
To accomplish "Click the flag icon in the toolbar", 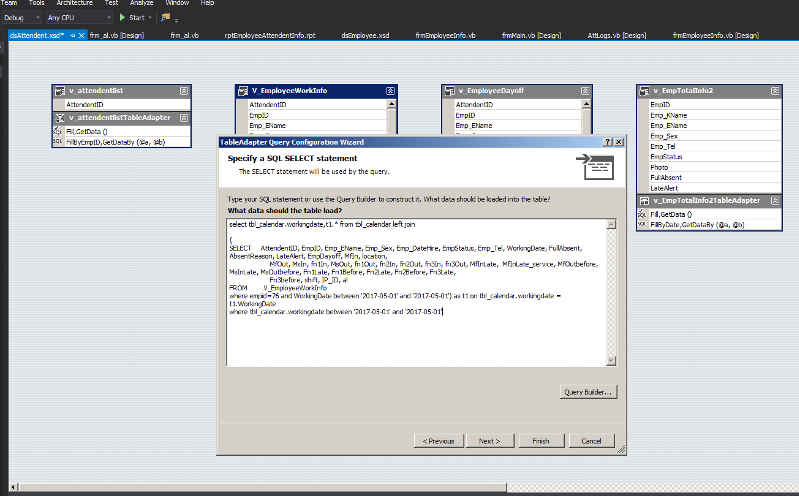I will 166,18.
